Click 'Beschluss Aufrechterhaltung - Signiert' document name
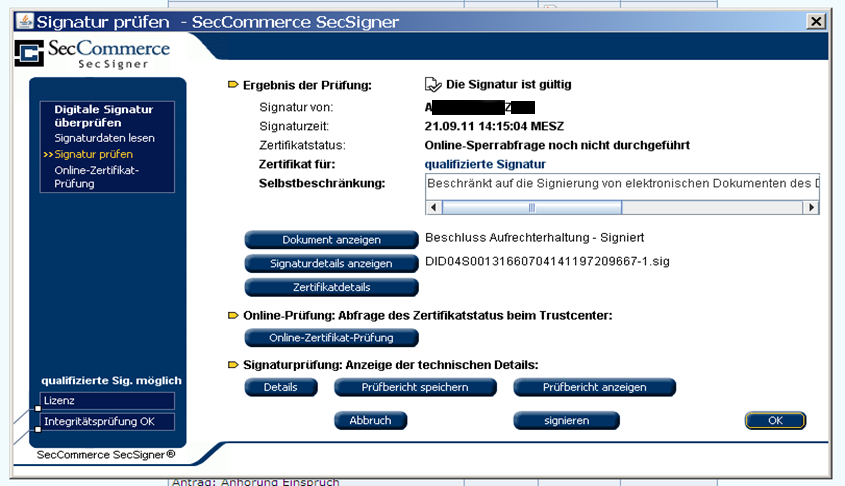The width and height of the screenshot is (845, 486). pyautogui.click(x=535, y=238)
